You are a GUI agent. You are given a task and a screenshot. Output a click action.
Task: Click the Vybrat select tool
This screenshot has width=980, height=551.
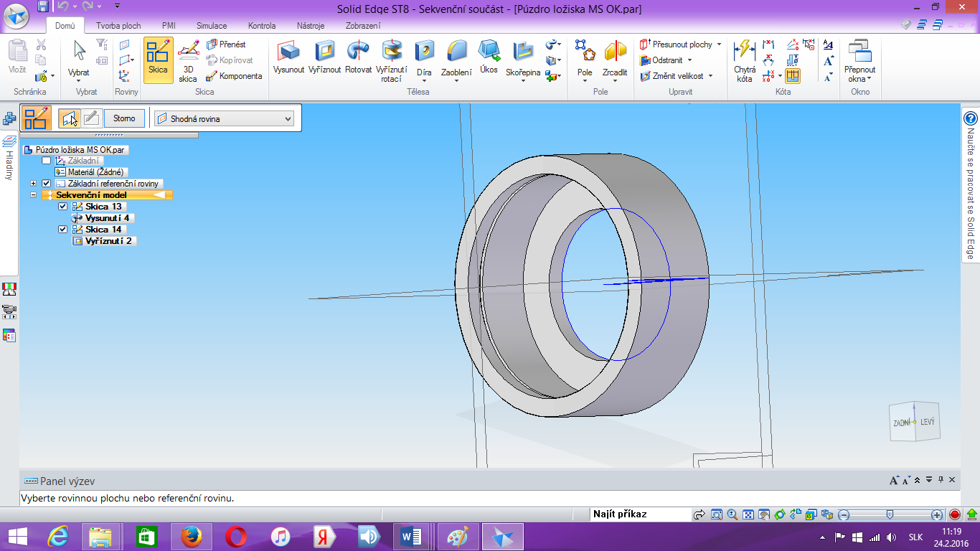tap(79, 59)
